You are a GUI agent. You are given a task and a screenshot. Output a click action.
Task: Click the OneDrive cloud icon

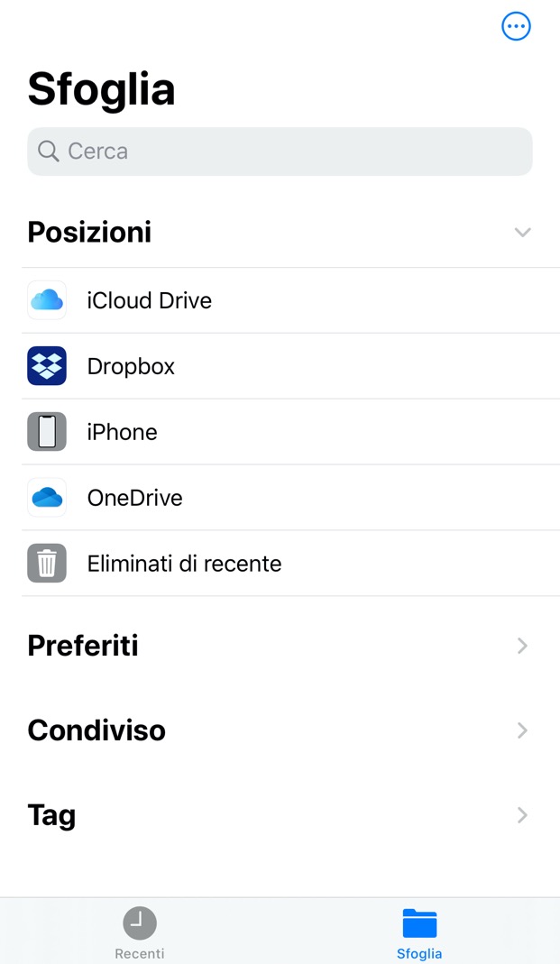coord(47,498)
